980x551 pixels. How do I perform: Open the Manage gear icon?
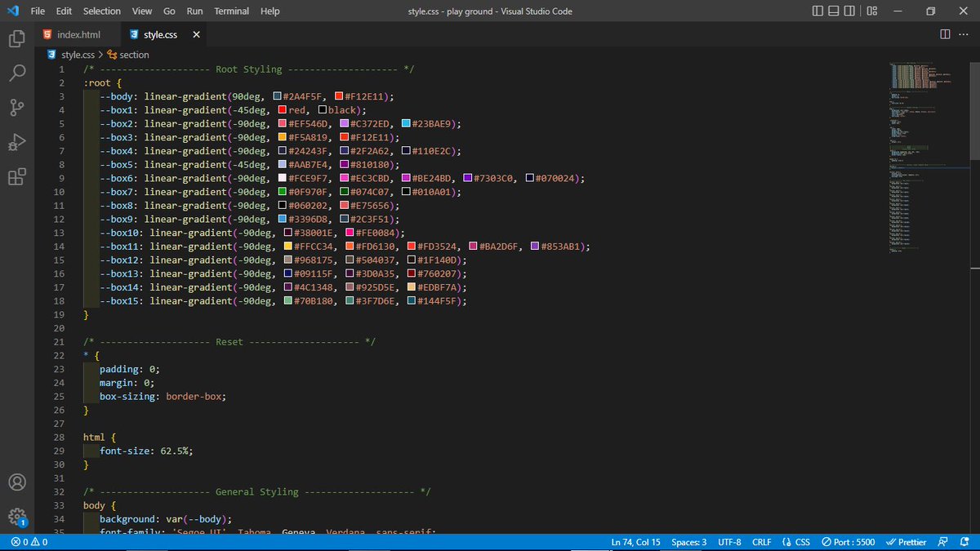16,517
